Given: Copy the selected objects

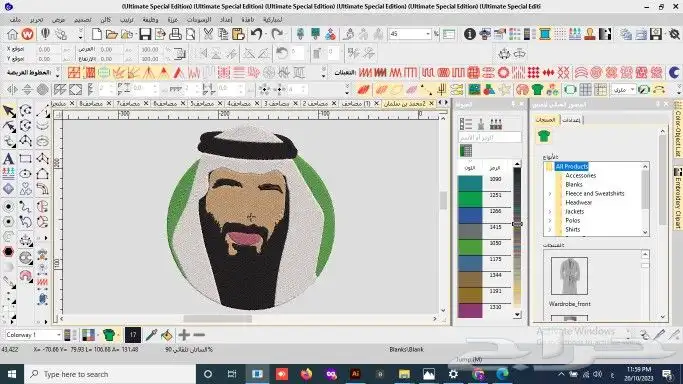Looking at the screenshot, I should tap(223, 34).
